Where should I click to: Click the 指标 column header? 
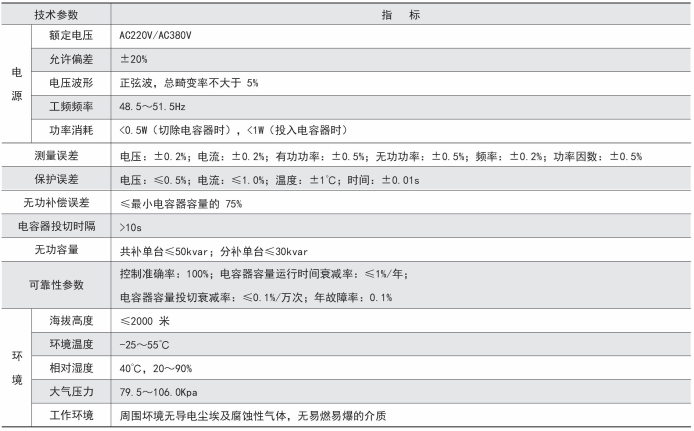(x=400, y=15)
